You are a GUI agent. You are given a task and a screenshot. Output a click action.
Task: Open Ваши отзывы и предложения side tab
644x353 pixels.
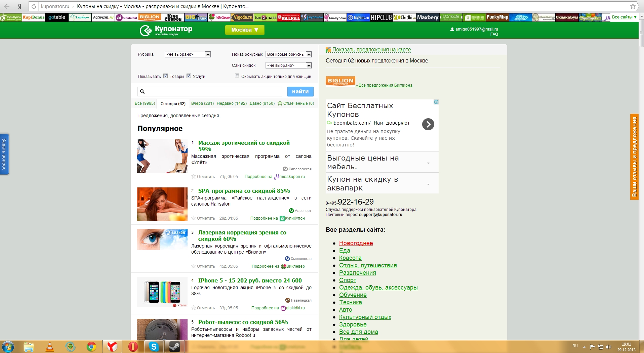(634, 157)
